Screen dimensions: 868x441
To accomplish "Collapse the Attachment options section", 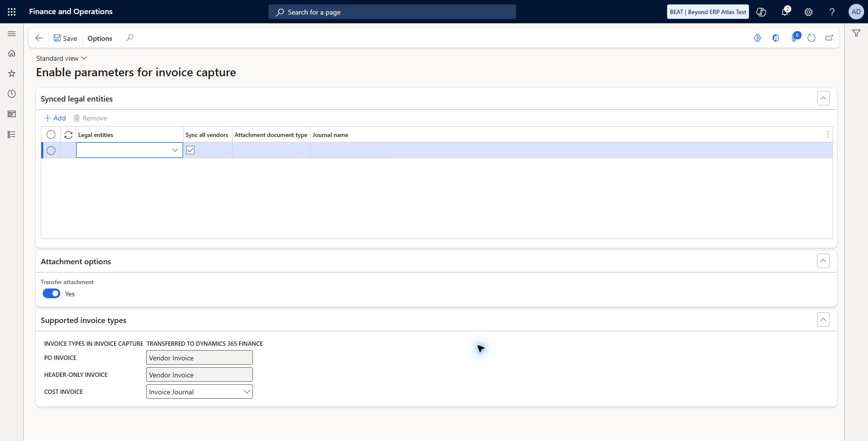I will click(823, 261).
